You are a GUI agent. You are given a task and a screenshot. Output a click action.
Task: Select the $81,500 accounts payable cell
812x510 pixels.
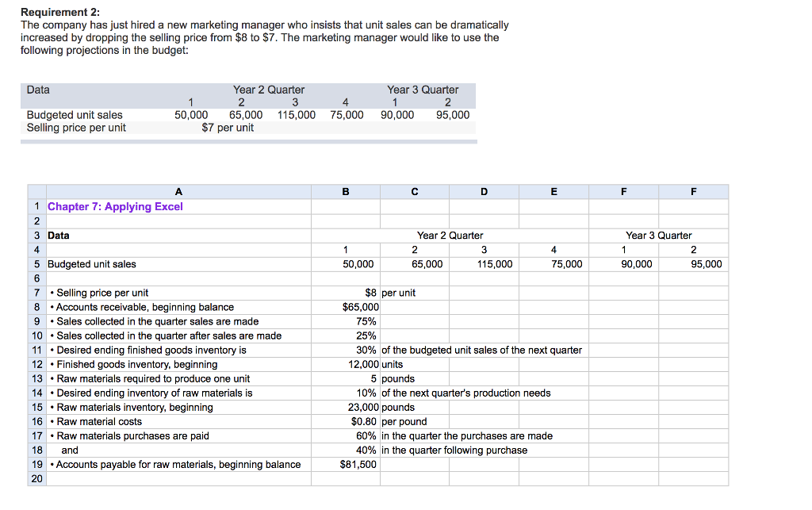click(x=346, y=465)
